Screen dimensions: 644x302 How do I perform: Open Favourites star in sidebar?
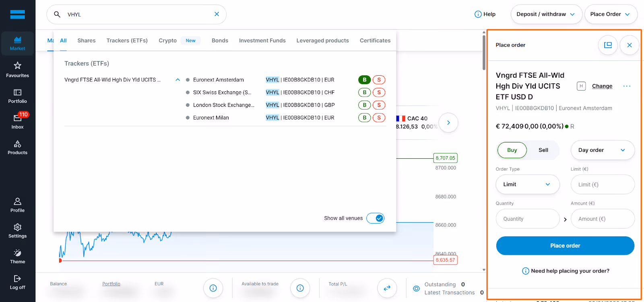click(17, 70)
